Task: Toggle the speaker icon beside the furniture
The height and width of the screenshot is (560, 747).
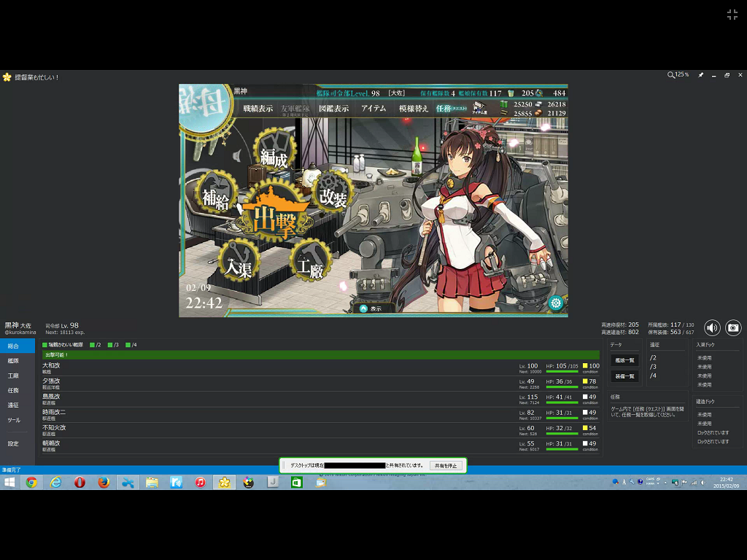Action: tap(237, 156)
